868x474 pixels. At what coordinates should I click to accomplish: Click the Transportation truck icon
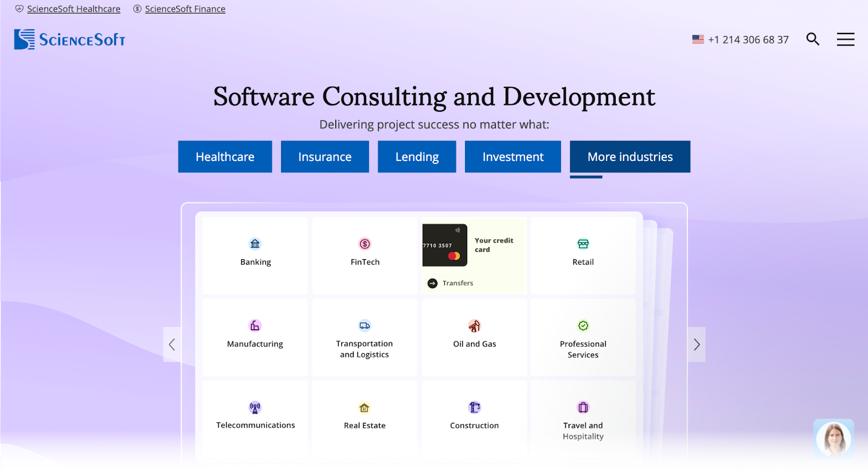pyautogui.click(x=365, y=325)
